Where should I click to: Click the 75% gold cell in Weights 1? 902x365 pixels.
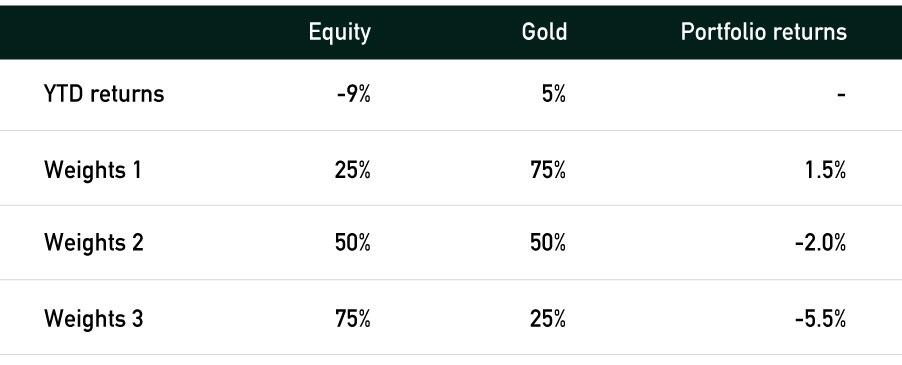tap(548, 170)
